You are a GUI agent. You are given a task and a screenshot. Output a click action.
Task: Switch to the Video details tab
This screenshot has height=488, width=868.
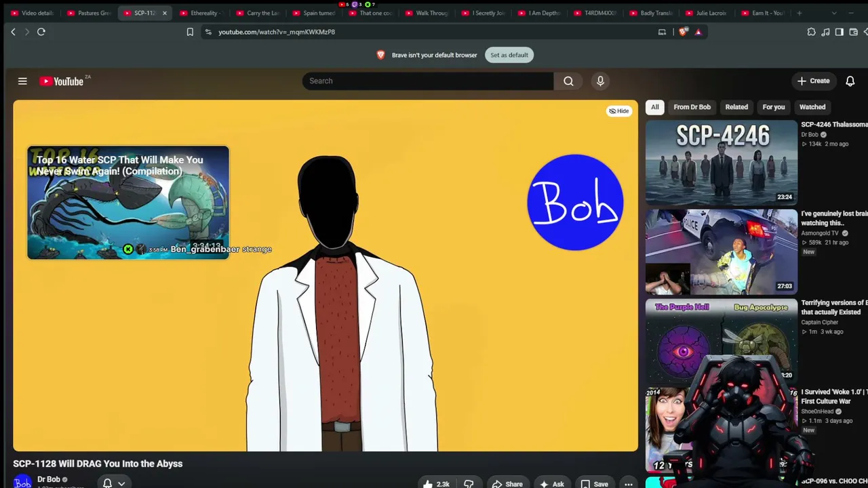point(32,13)
